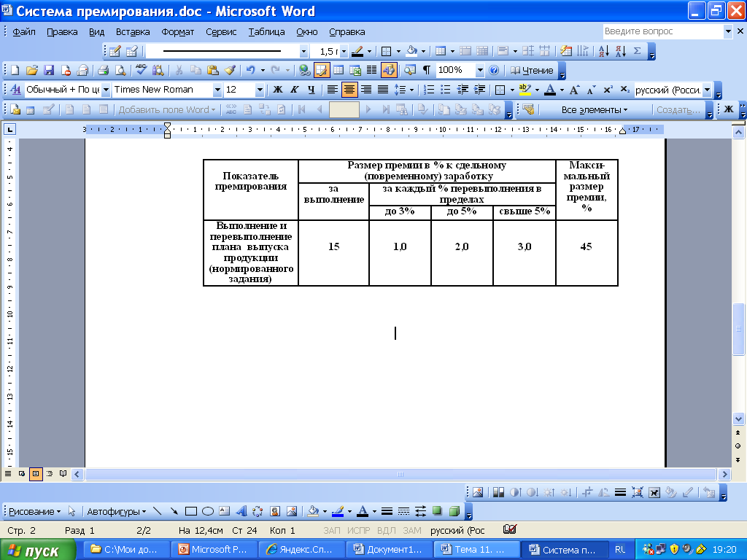Image resolution: width=747 pixels, height=560 pixels.
Task: Open the Таблица menu
Action: click(266, 32)
